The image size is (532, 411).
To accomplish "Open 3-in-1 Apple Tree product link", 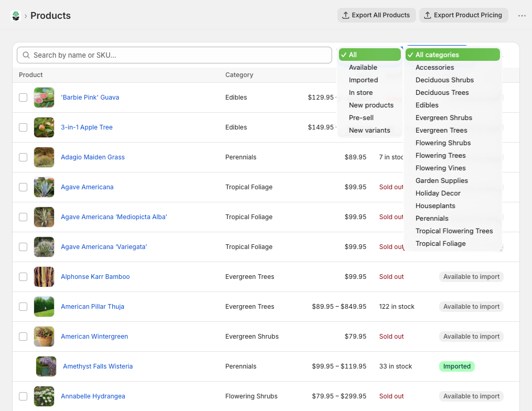I will [x=87, y=127].
